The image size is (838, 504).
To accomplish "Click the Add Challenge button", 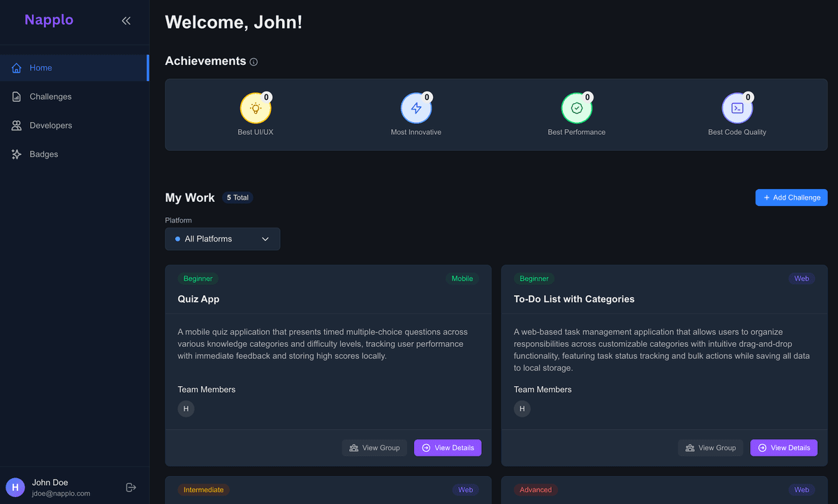I will coord(791,198).
